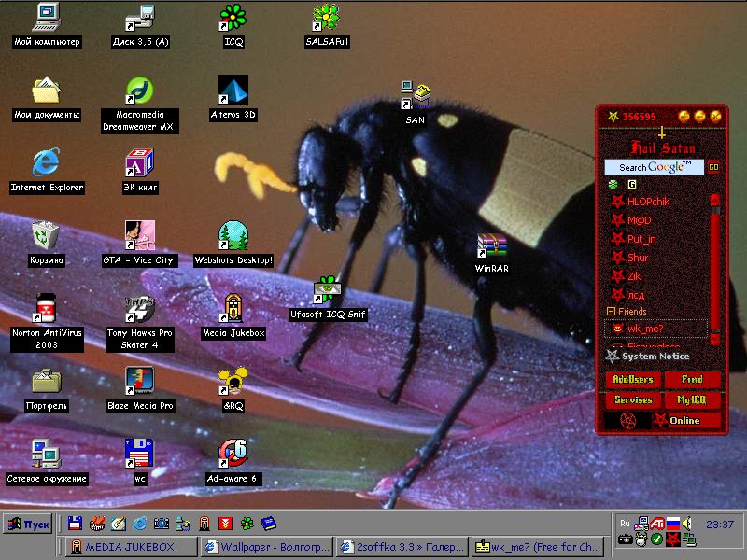Open the My ICQ menu button

click(692, 400)
